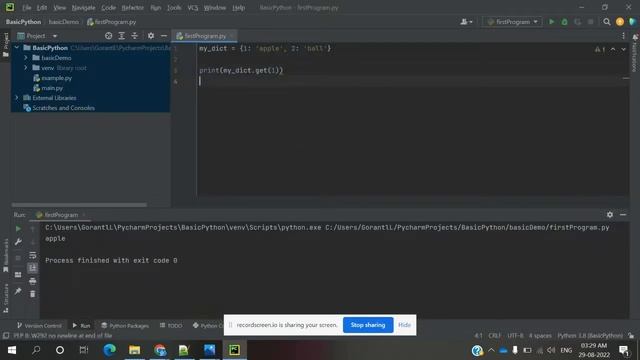Open the Navigate menu
This screenshot has height=360, width=640.
(x=83, y=7)
